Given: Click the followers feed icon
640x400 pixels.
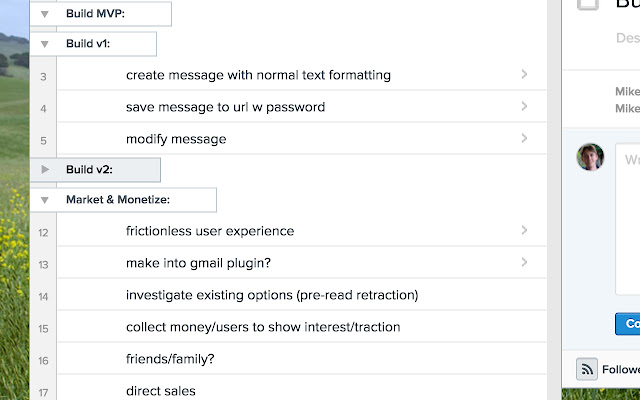Looking at the screenshot, I should point(587,369).
